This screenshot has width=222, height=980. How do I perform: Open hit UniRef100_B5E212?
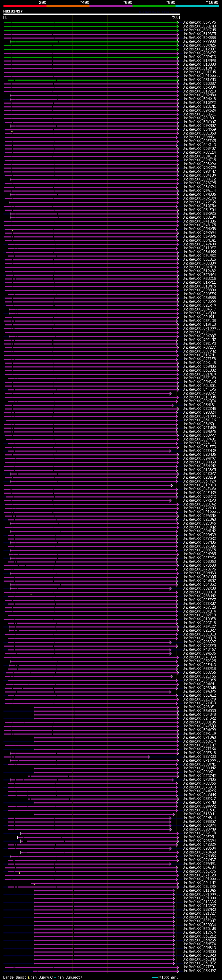[x=199, y=936]
